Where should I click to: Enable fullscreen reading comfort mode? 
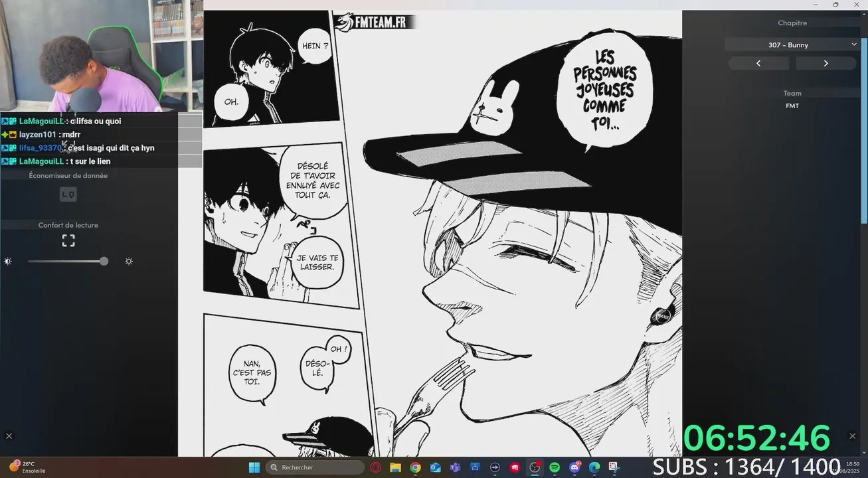[68, 241]
